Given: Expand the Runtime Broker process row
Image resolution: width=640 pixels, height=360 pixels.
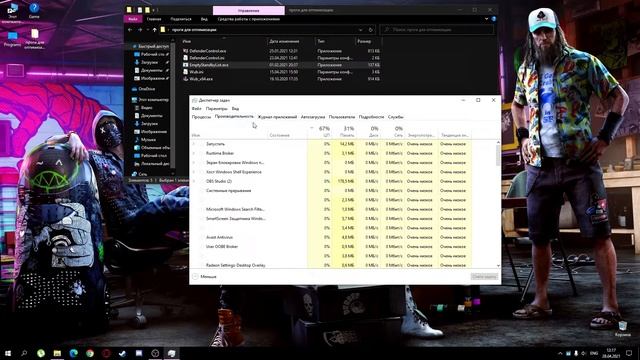Looking at the screenshot, I should pyautogui.click(x=194, y=153).
